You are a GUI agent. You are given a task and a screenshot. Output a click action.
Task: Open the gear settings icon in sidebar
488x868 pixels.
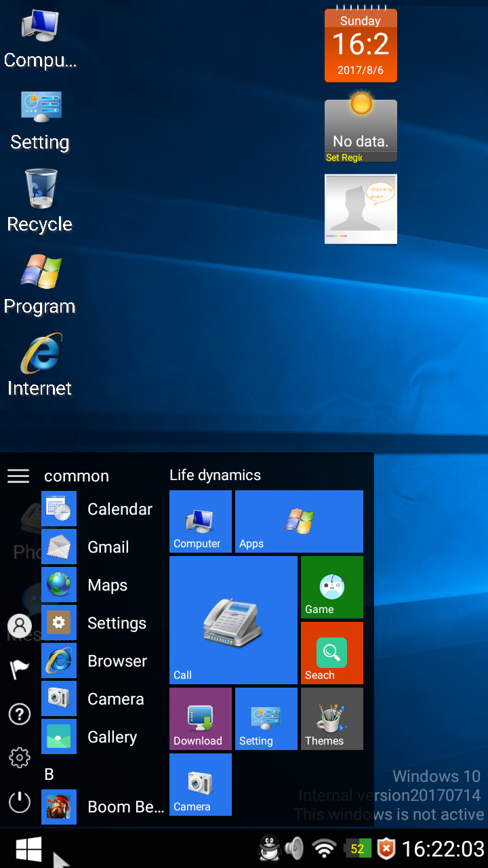pyautogui.click(x=20, y=758)
